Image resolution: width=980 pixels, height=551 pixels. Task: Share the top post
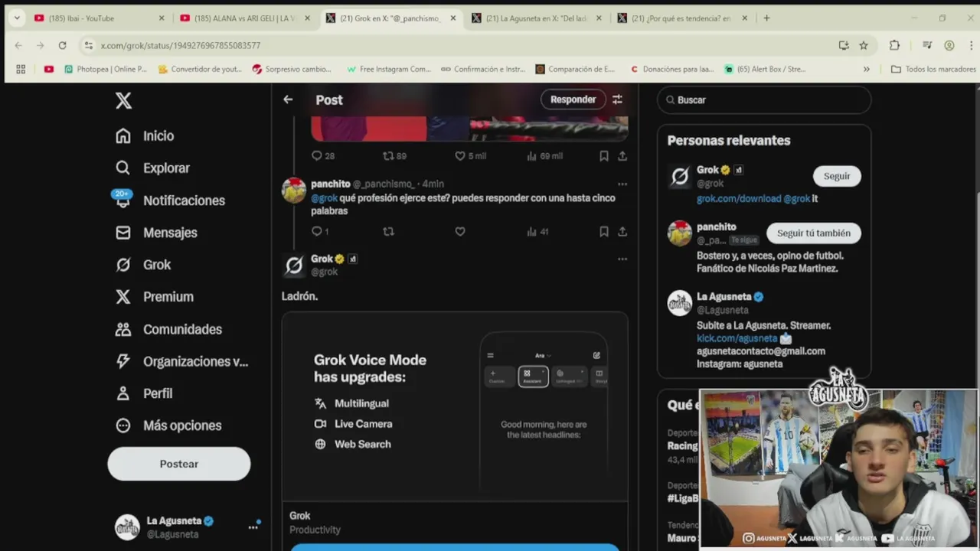[622, 155]
